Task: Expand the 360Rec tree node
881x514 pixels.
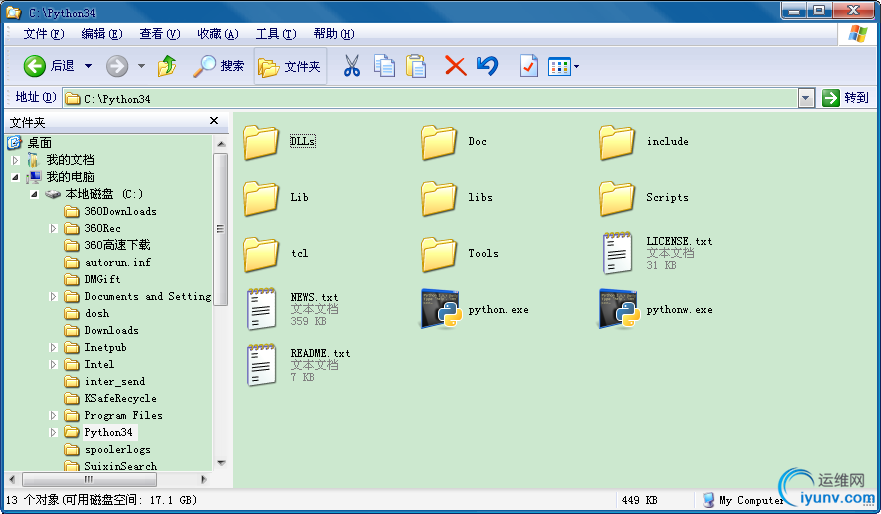Action: coord(54,229)
